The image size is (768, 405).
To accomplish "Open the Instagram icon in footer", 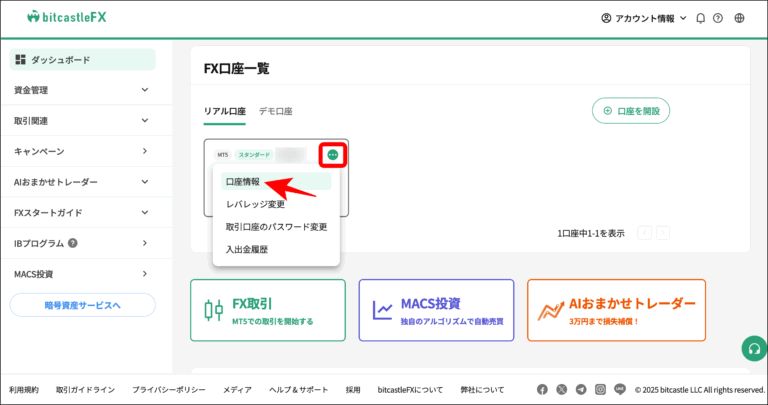I will 600,390.
